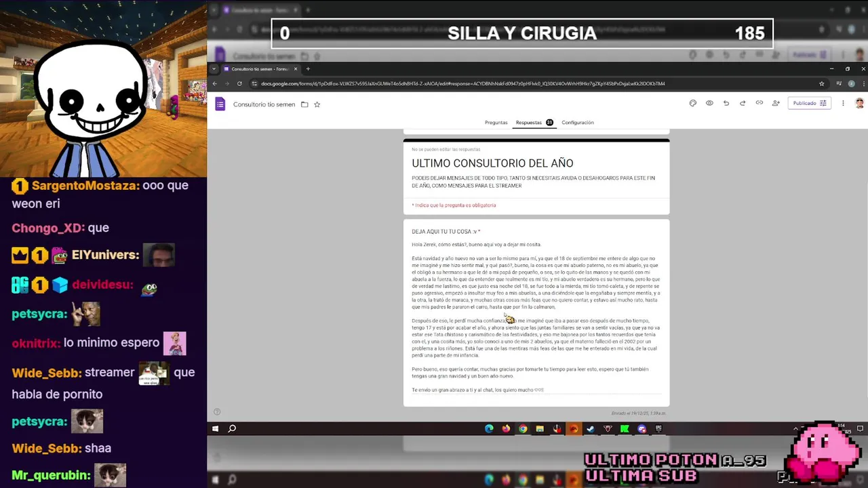
Task: View site information icon in address bar
Action: (254, 83)
